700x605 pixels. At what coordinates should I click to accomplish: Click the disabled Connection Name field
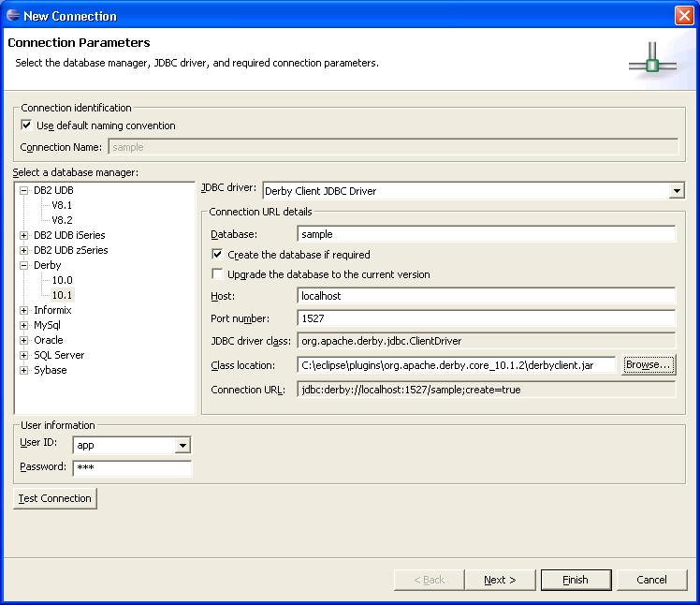tap(393, 147)
